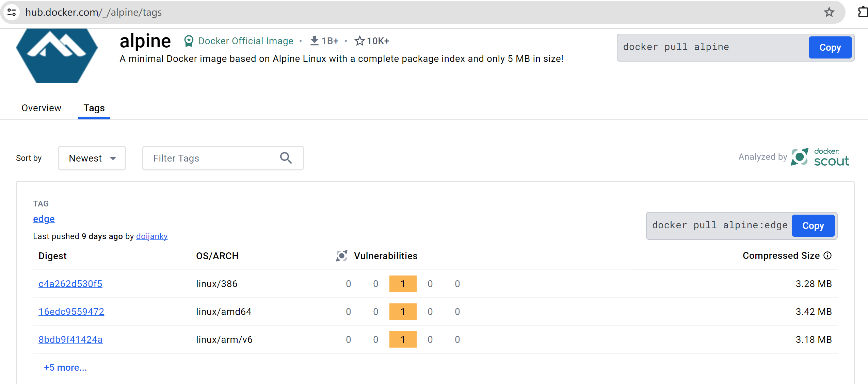
Task: Open the doijanky user profile link
Action: pyautogui.click(x=152, y=236)
